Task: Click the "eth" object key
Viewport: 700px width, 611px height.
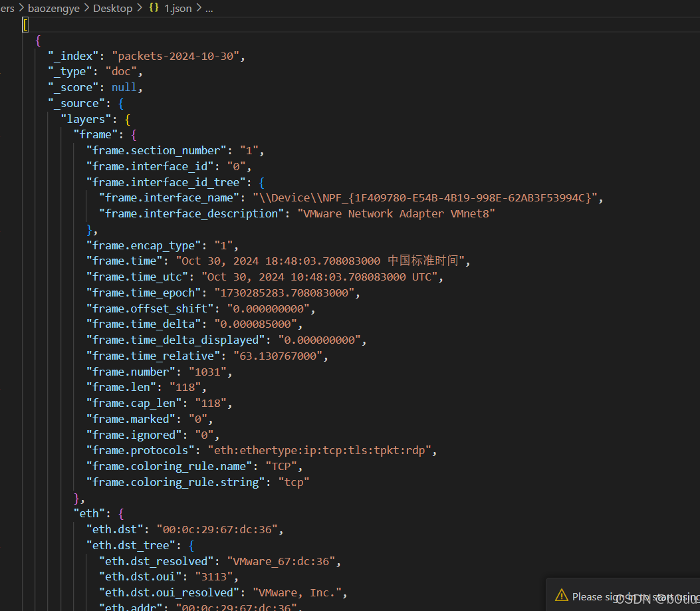Action: pos(89,514)
